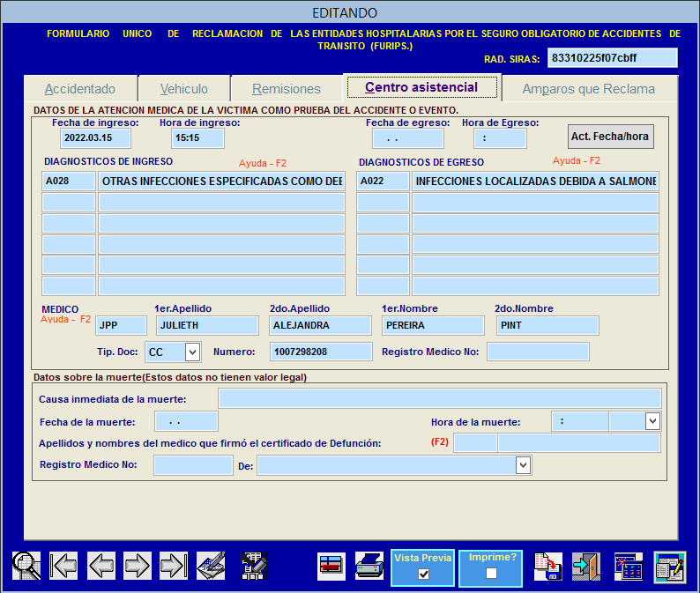The image size is (700, 593).
Task: Click the Act. Fecha/hora button
Action: pyautogui.click(x=610, y=137)
